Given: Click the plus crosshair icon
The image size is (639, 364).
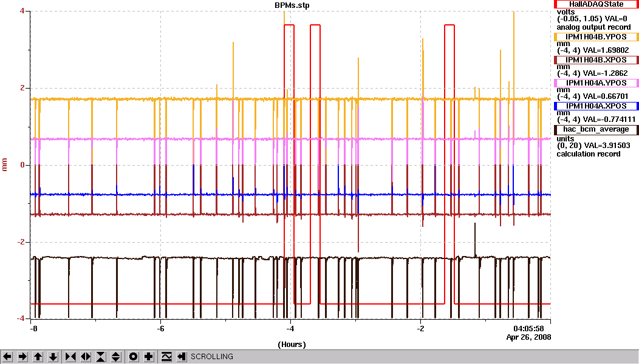Looking at the screenshot, I should tap(148, 357).
